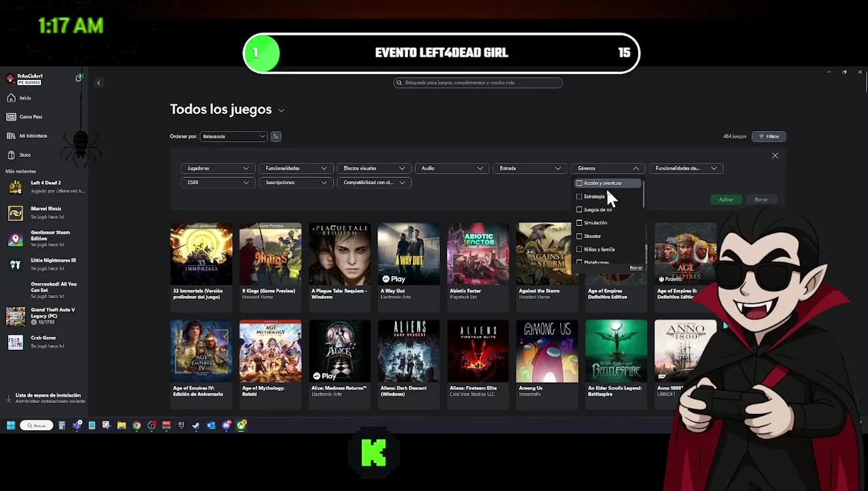Viewport: 868px width, 491px height.
Task: Expand Jugadores filter dropdown
Action: point(218,168)
